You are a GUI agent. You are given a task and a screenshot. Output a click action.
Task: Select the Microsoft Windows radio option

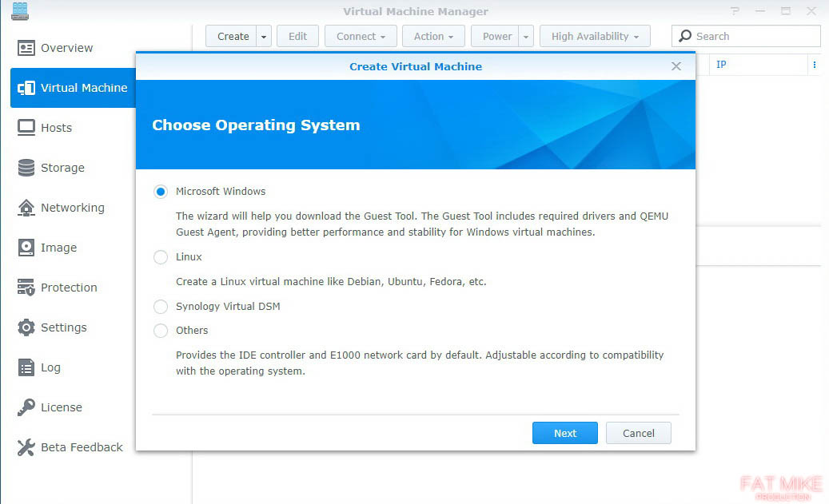coord(161,191)
